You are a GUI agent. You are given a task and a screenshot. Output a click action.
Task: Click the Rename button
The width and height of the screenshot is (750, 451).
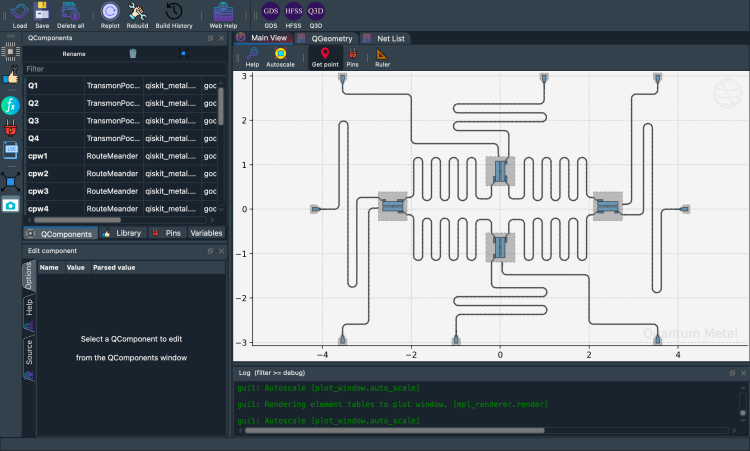coord(74,54)
